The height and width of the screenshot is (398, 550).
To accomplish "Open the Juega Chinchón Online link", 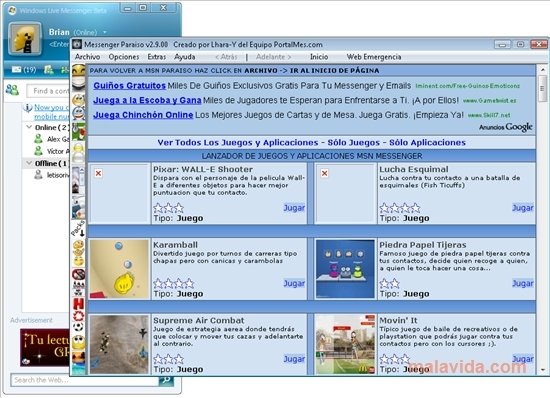I will tap(143, 115).
